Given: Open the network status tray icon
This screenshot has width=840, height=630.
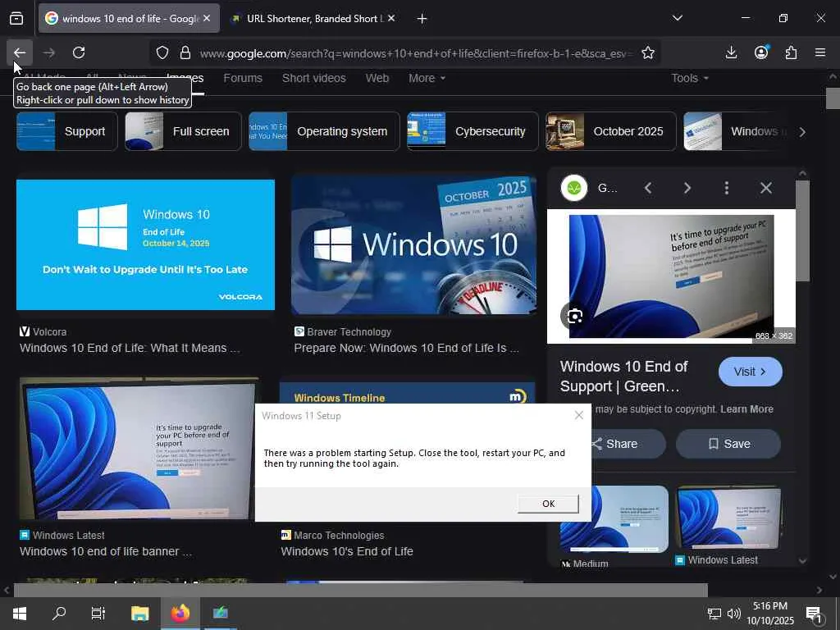Looking at the screenshot, I should (714, 614).
